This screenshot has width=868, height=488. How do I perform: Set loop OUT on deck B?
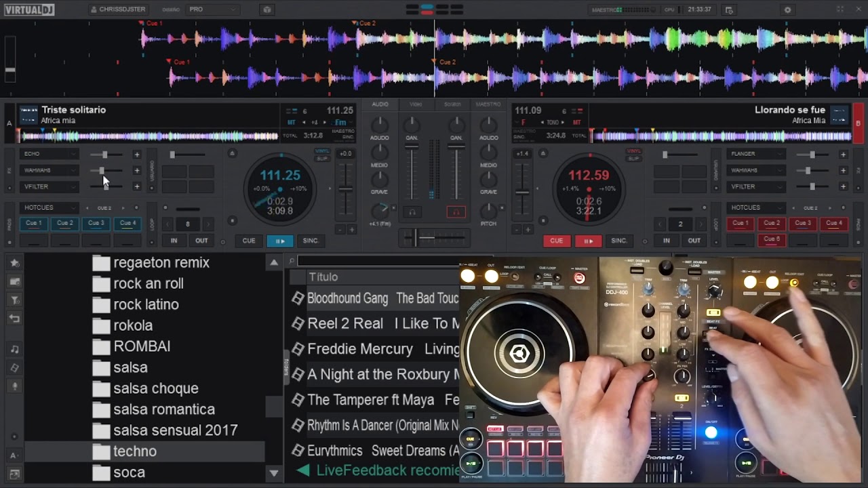tap(694, 241)
